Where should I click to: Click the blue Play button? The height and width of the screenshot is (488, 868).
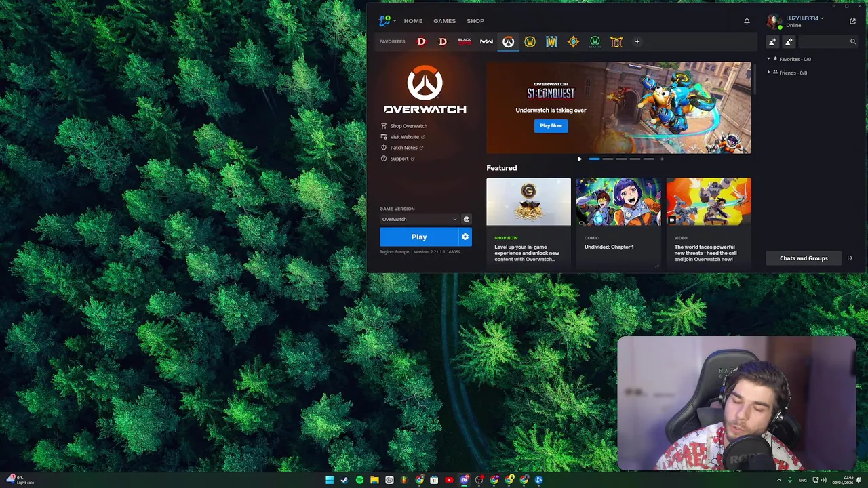point(419,237)
